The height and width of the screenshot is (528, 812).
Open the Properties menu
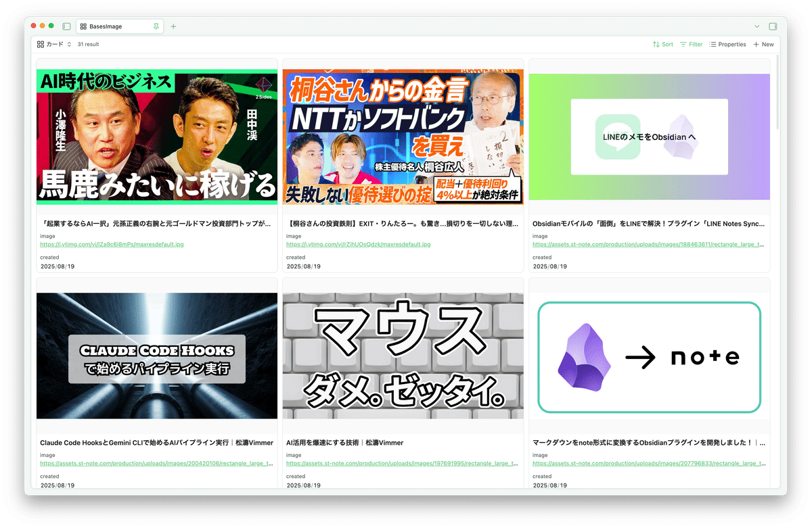pos(727,45)
